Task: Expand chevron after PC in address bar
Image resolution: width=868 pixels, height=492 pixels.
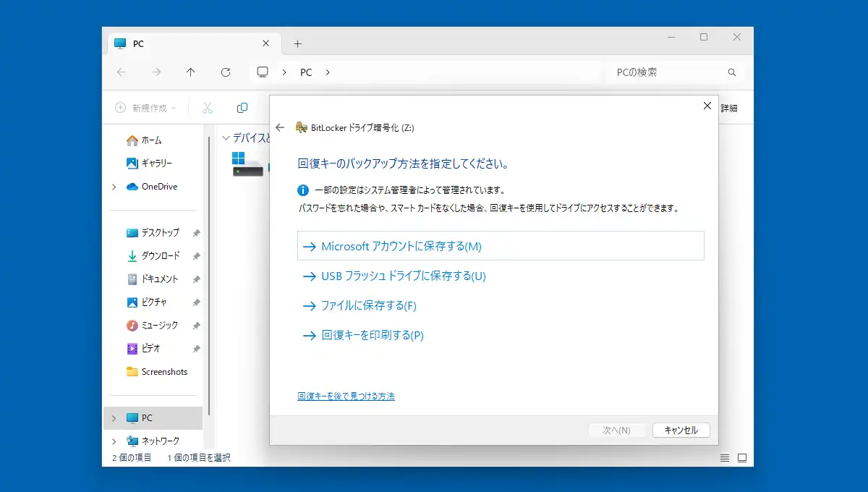Action: click(328, 72)
